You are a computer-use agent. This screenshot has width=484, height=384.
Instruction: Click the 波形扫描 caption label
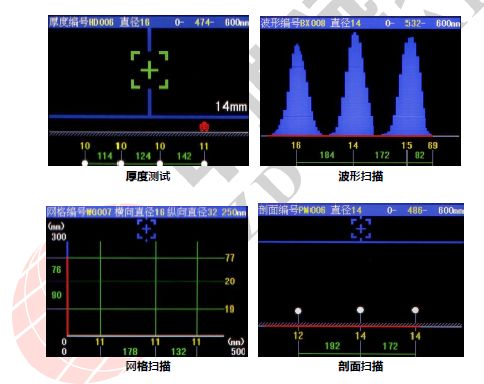point(361,176)
